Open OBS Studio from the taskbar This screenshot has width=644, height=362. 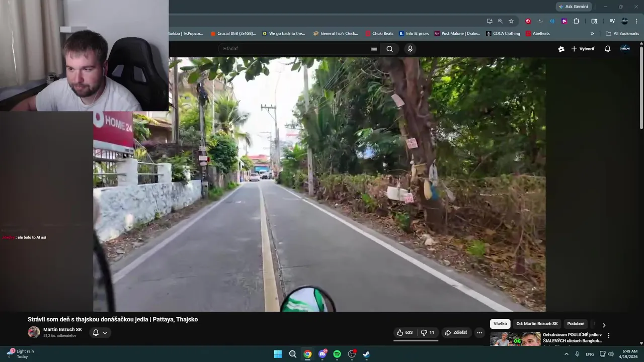[352, 354]
